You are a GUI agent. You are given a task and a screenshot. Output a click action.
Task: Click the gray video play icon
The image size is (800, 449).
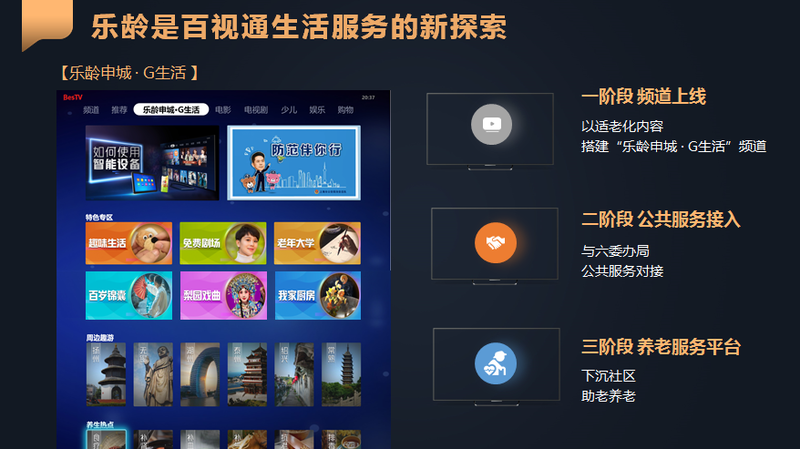pos(491,124)
